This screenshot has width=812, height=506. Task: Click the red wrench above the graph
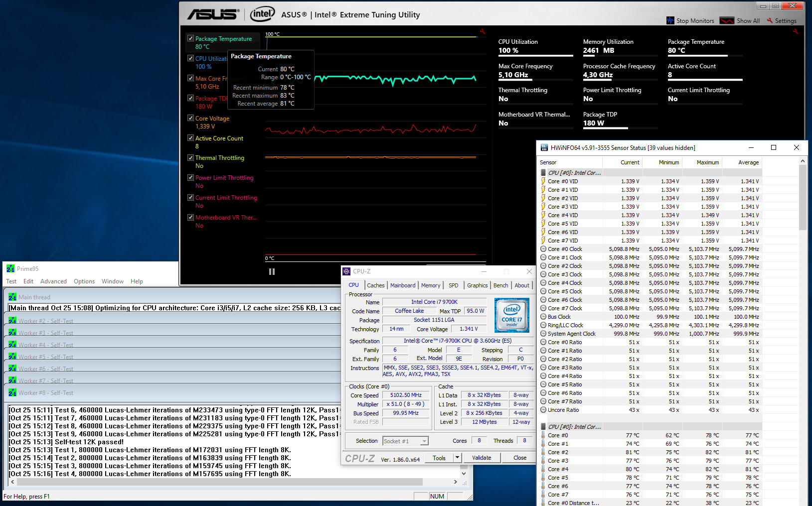pos(482,31)
